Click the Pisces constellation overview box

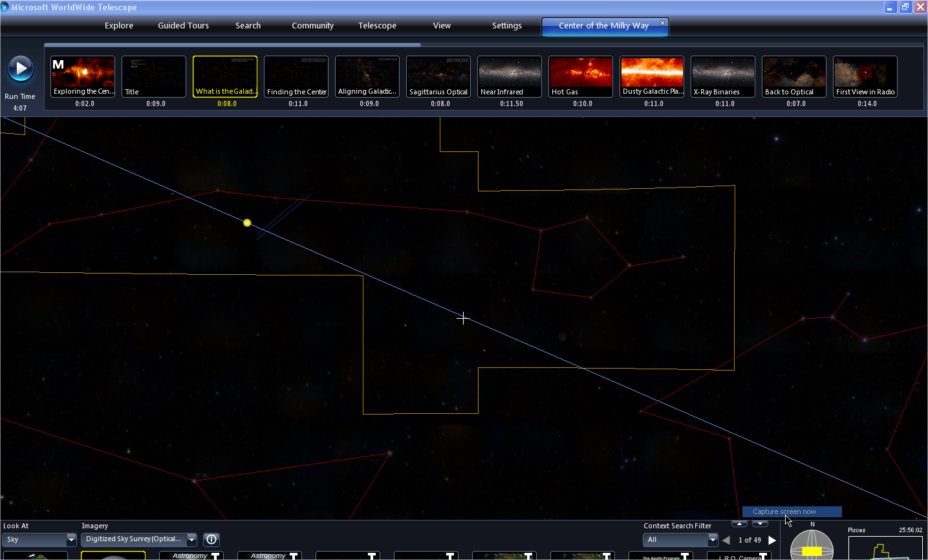pos(885,548)
